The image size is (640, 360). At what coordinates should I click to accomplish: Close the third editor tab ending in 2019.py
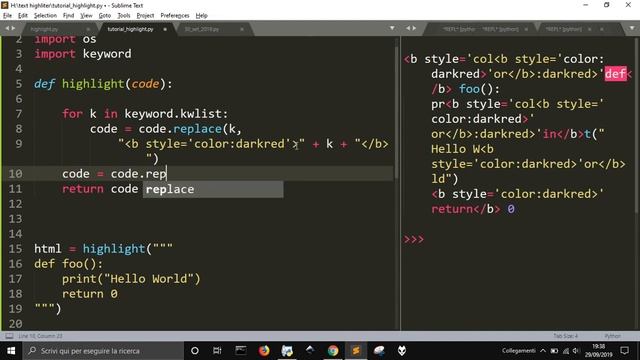[x=242, y=29]
